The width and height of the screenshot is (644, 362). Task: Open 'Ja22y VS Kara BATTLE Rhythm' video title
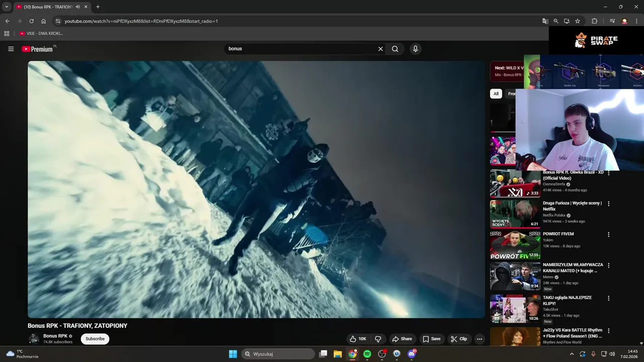(573, 333)
